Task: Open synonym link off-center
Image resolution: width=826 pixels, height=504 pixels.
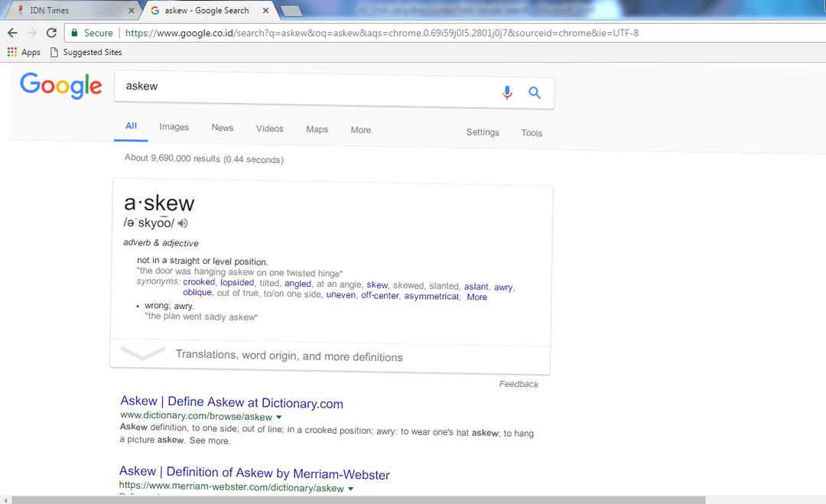Action: click(380, 295)
